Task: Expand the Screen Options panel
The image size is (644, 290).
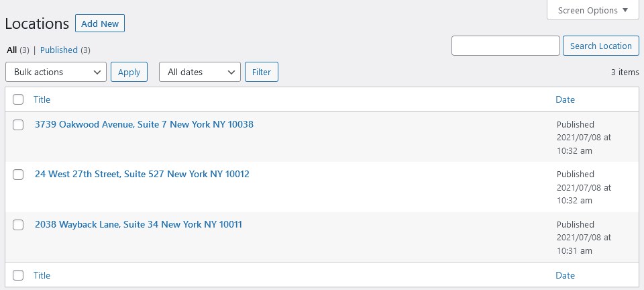Action: (592, 10)
